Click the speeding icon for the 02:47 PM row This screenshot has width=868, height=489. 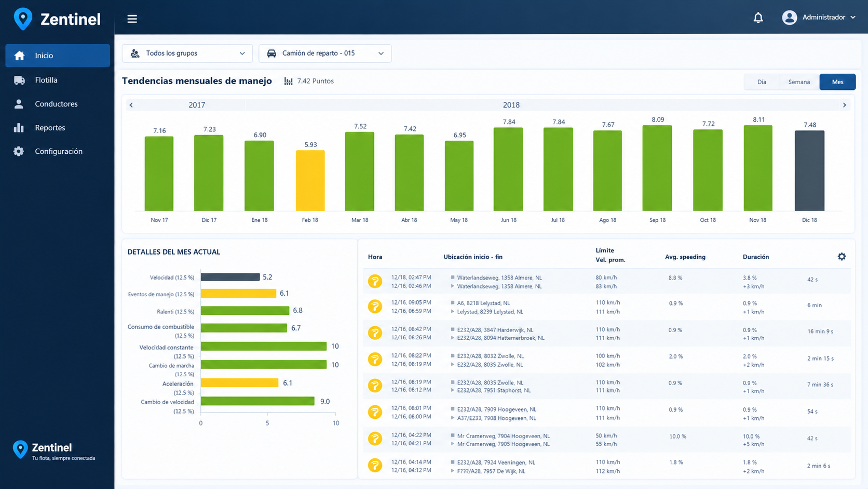[375, 281]
